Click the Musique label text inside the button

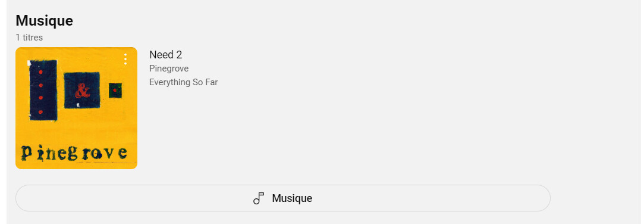[292, 198]
